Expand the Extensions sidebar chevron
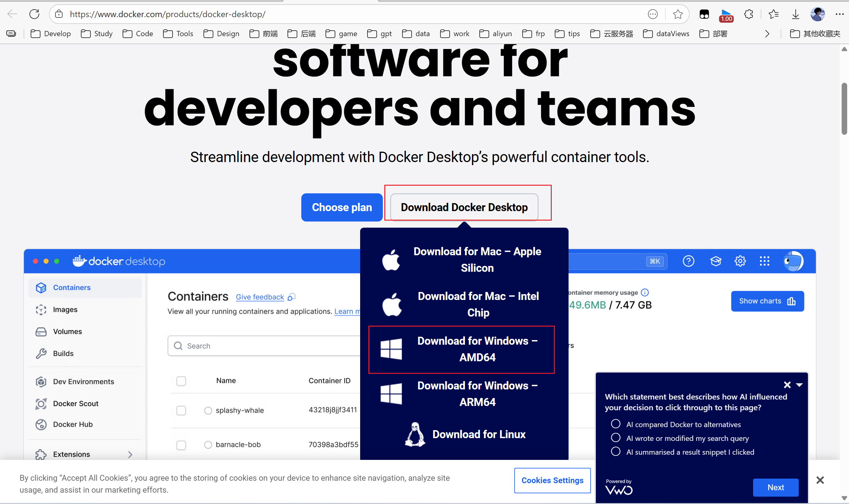The width and height of the screenshot is (849, 504). pos(130,454)
